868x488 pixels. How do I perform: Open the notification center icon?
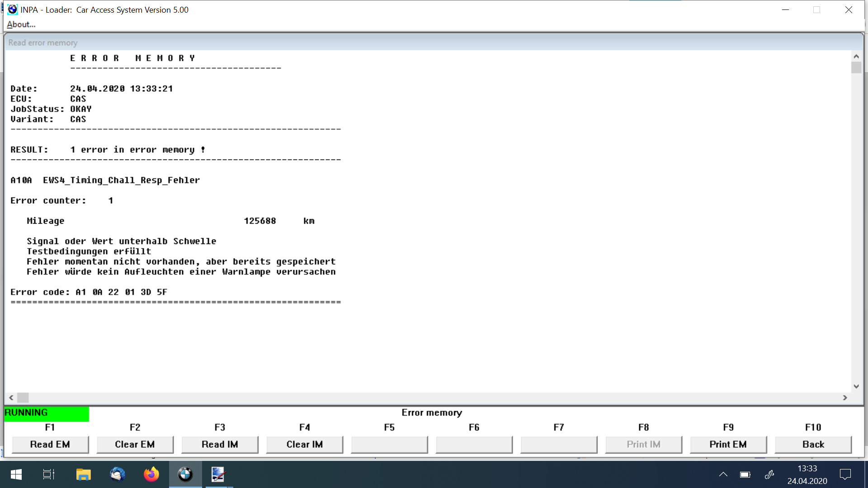[845, 474]
